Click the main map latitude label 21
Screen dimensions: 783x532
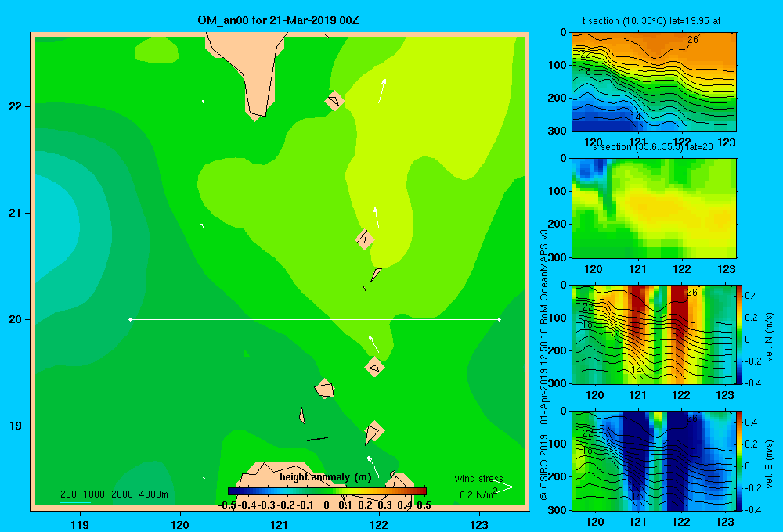[x=16, y=213]
